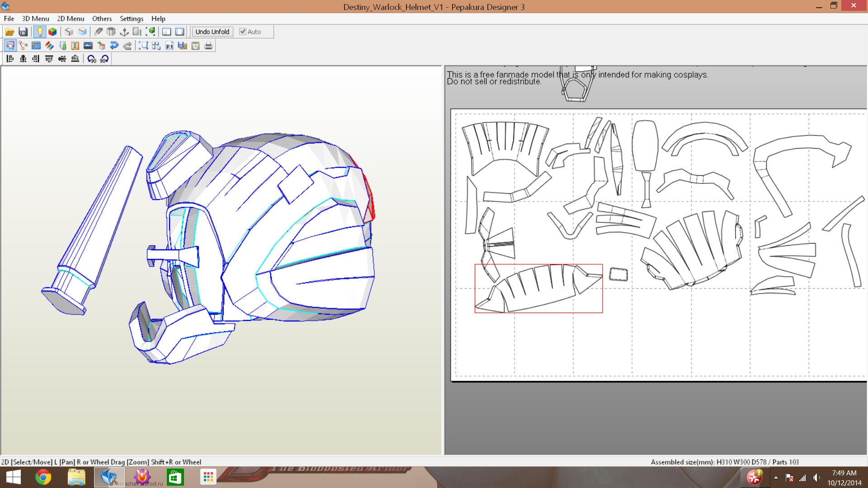Click the gray page with bar icon
This screenshot has height=488, width=868.
coord(137,32)
